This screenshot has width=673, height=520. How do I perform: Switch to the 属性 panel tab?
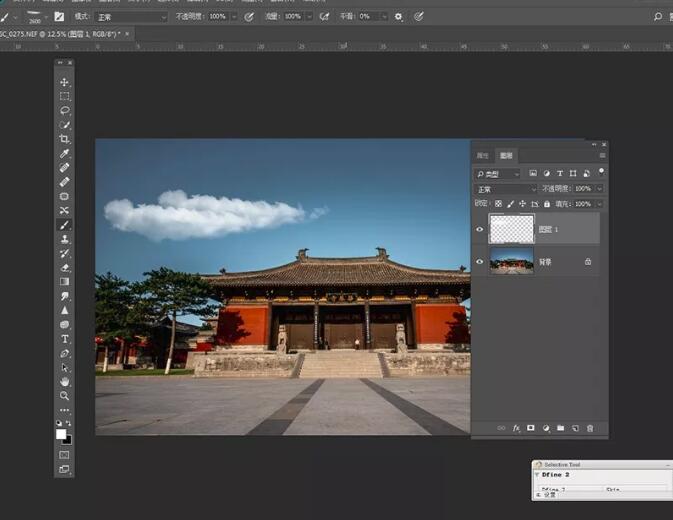[483, 156]
